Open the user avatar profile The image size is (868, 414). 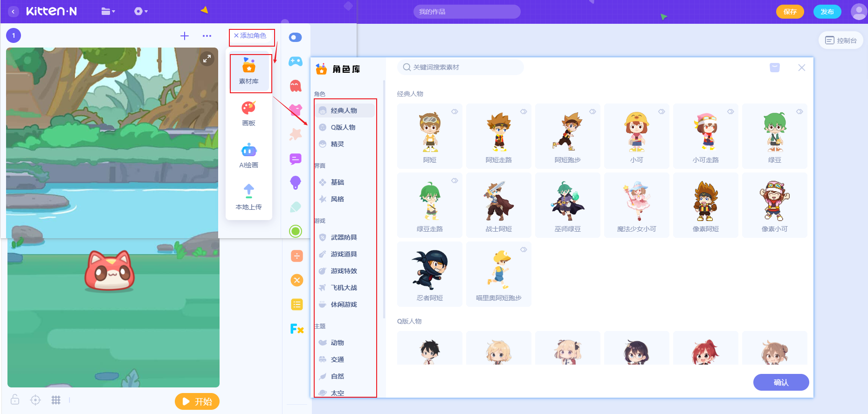[859, 12]
